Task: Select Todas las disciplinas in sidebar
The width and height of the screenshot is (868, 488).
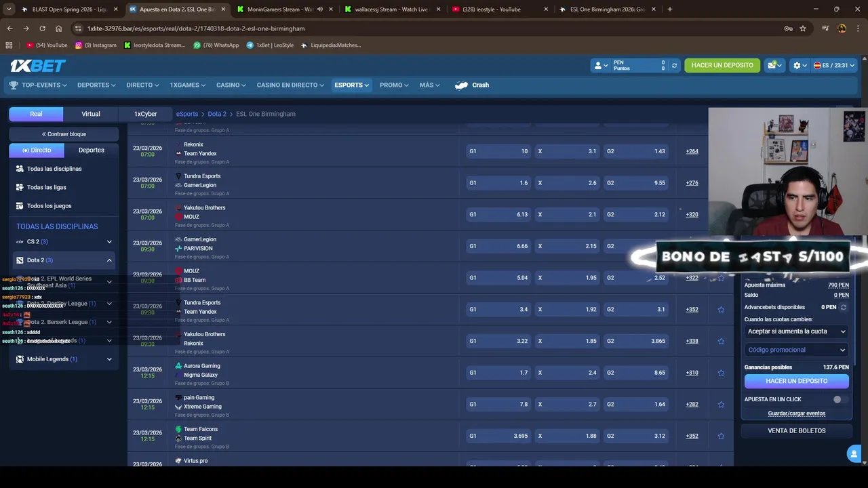Action: pos(54,169)
